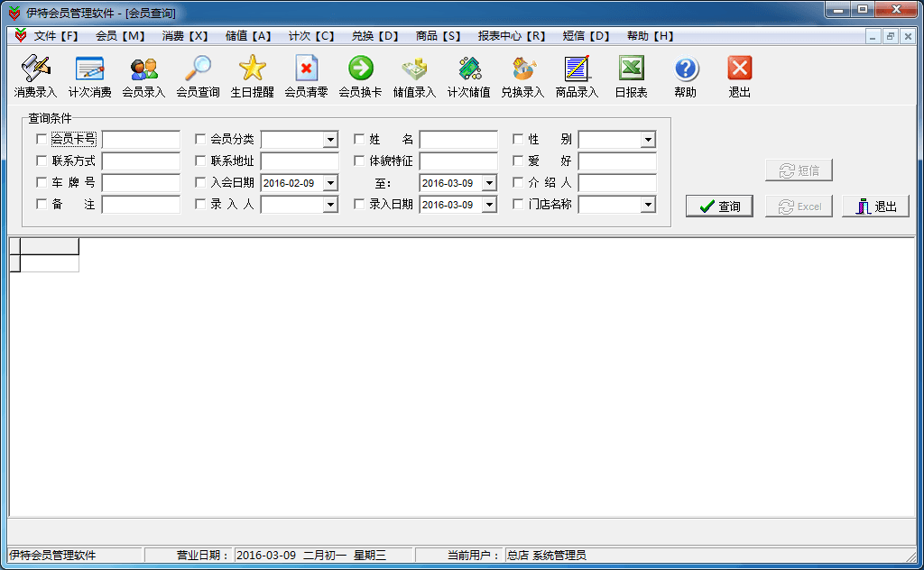This screenshot has height=570, width=924.
Task: Click the app logo in the menu bar
Action: [x=21, y=36]
